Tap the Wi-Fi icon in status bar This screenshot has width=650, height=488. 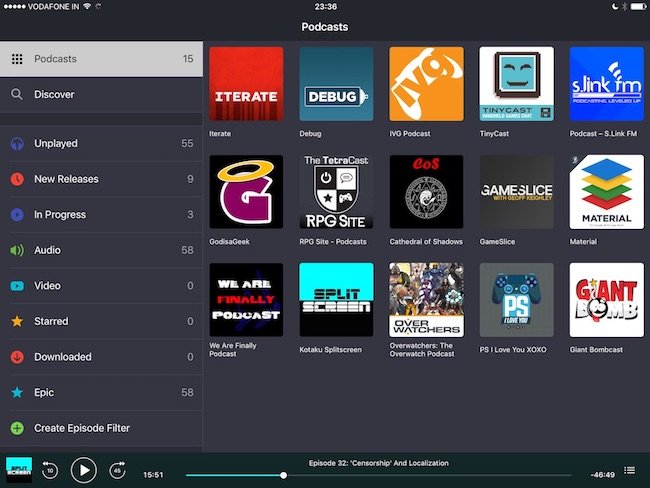click(87, 7)
